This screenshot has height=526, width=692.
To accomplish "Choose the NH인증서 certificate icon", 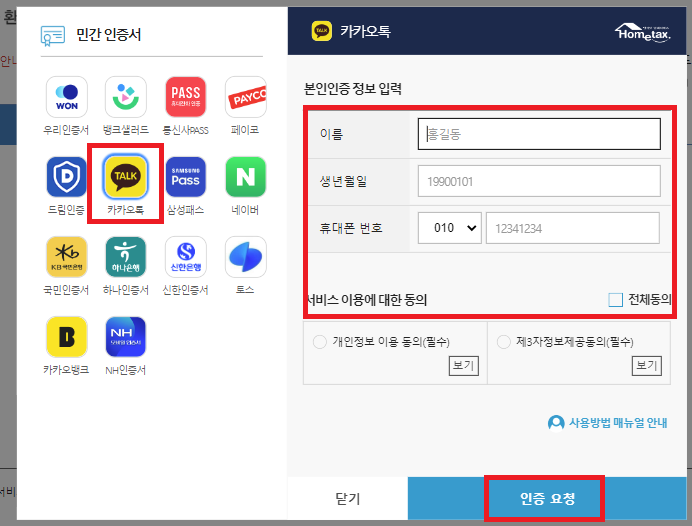I will (x=126, y=337).
